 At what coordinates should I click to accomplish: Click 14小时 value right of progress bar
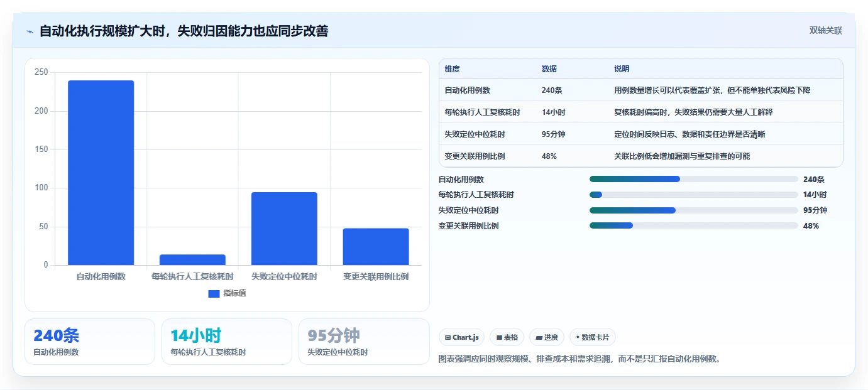tap(815, 195)
